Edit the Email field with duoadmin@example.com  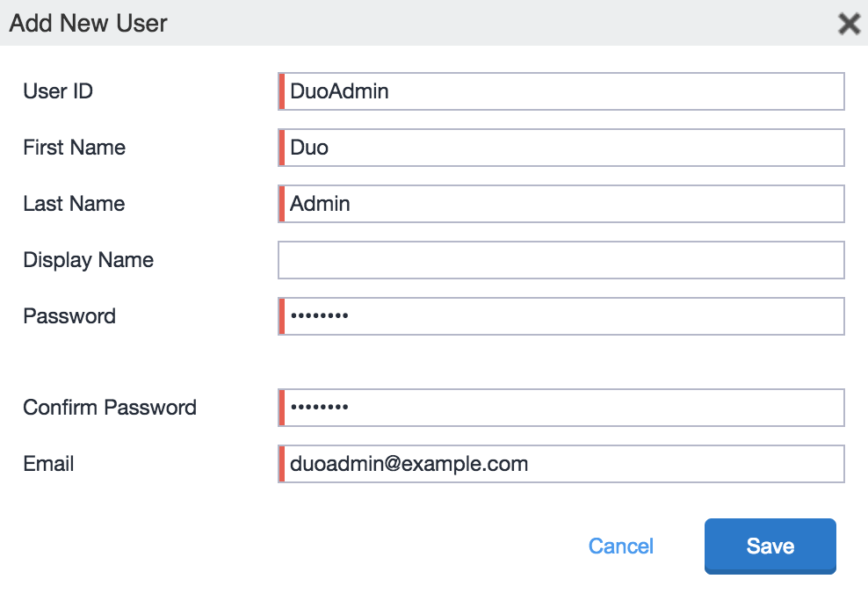pyautogui.click(x=562, y=464)
